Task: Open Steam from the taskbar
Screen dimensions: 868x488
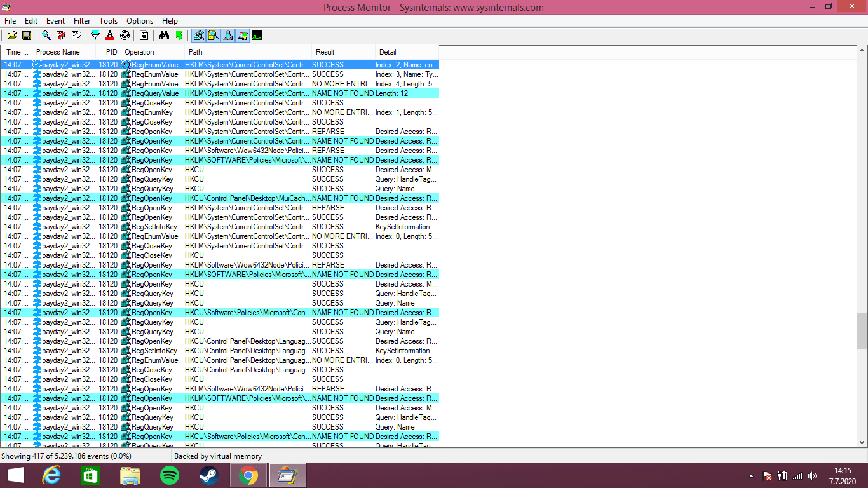Action: coord(208,475)
